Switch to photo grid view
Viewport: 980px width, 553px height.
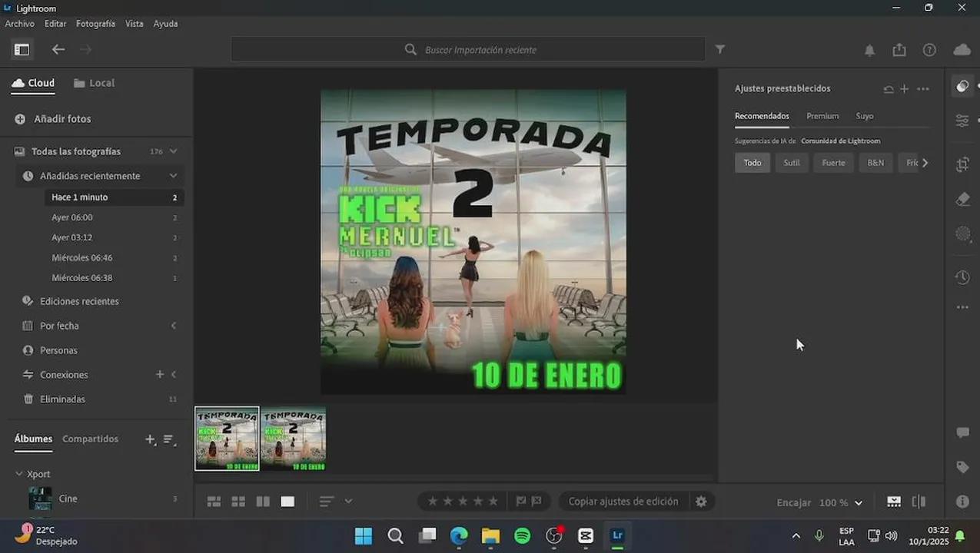coord(214,502)
